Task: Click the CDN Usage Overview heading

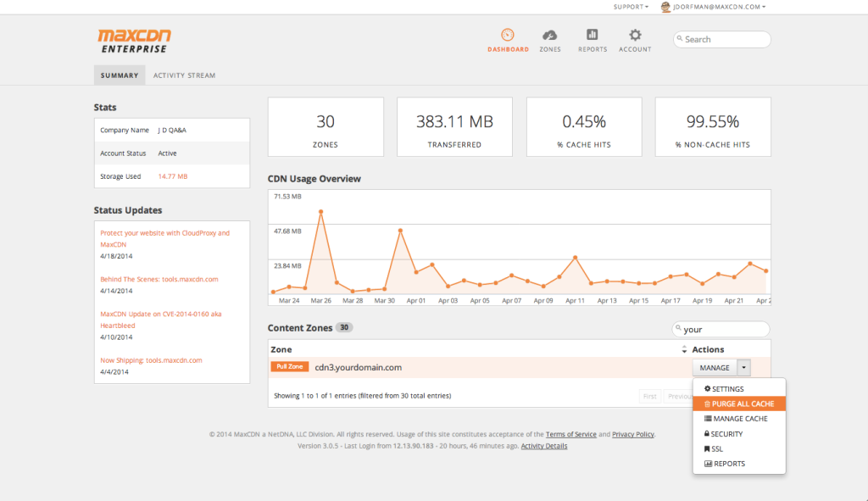Action: [314, 179]
